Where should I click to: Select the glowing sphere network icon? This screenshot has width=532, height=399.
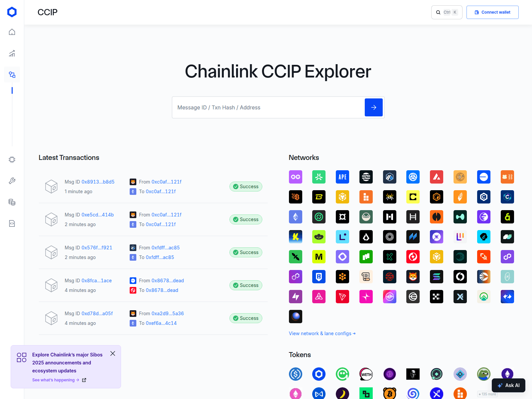coord(296,317)
